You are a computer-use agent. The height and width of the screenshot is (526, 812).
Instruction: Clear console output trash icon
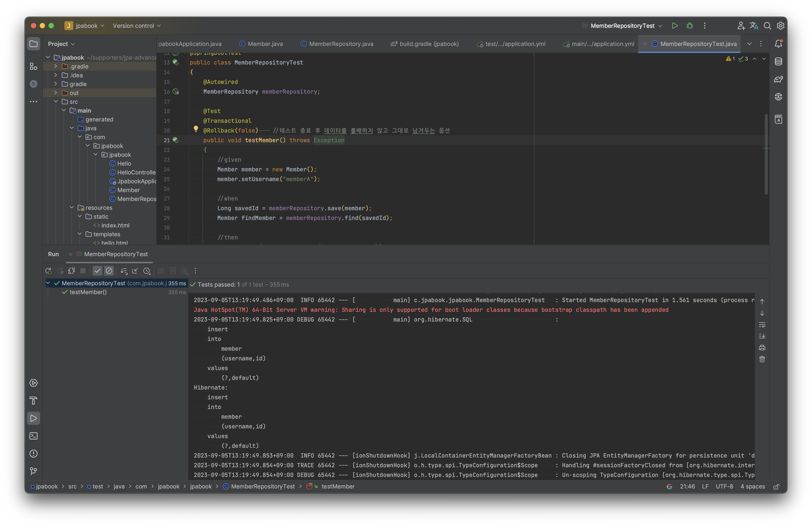762,359
